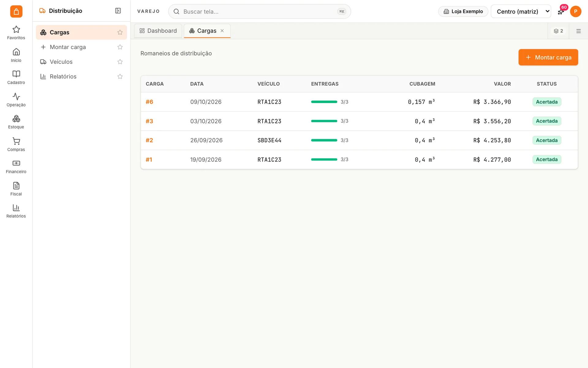Click the deliveries progress bar for carga #2

click(324, 140)
